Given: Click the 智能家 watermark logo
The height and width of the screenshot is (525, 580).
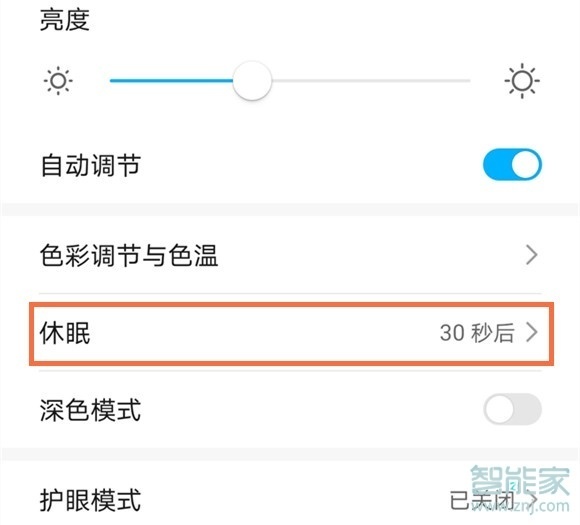Looking at the screenshot, I should (x=520, y=480).
